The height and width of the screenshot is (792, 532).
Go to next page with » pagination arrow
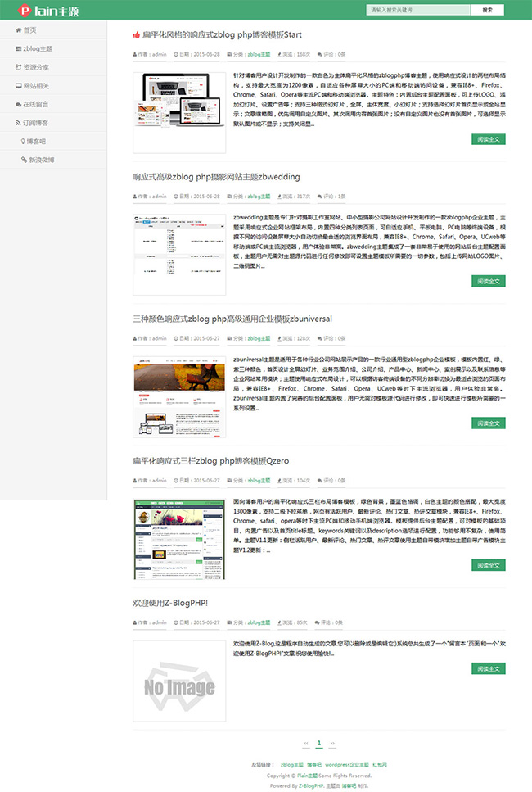click(332, 743)
